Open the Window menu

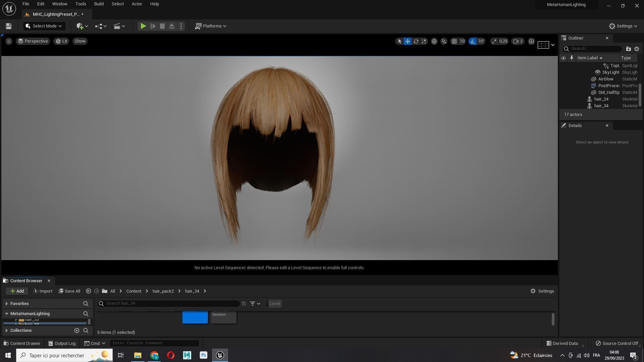pos(60,4)
